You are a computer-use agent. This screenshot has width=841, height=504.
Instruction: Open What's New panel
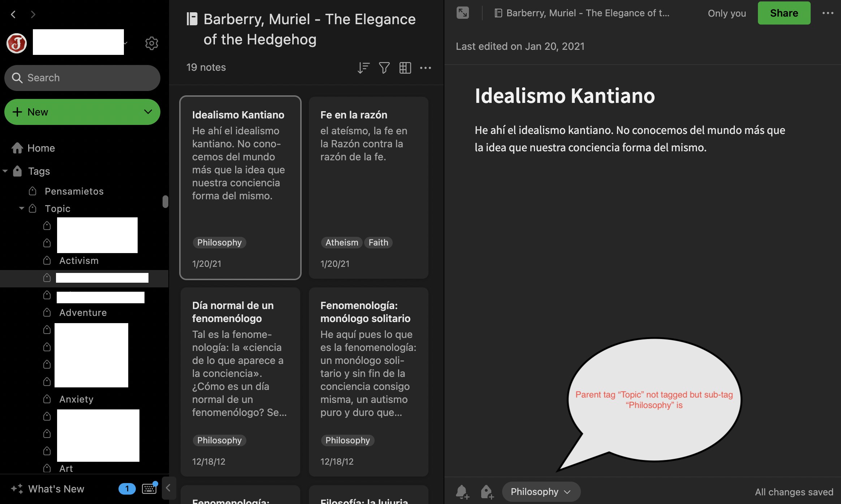tap(56, 489)
